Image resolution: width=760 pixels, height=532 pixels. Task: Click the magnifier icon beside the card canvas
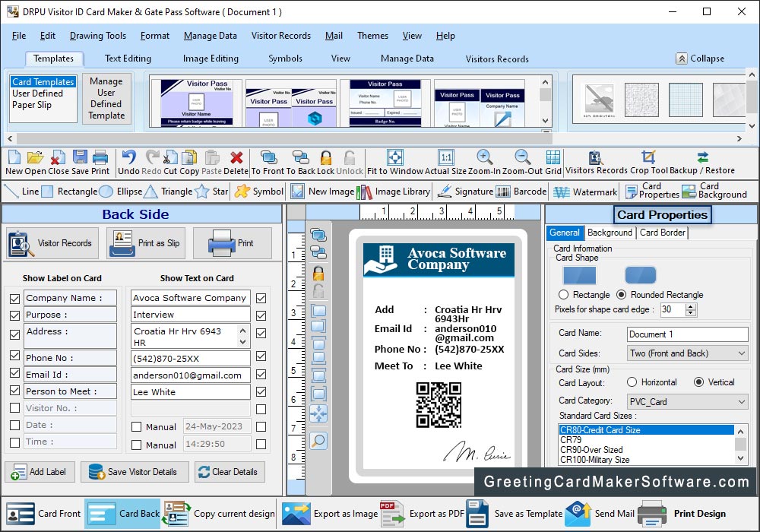click(318, 441)
